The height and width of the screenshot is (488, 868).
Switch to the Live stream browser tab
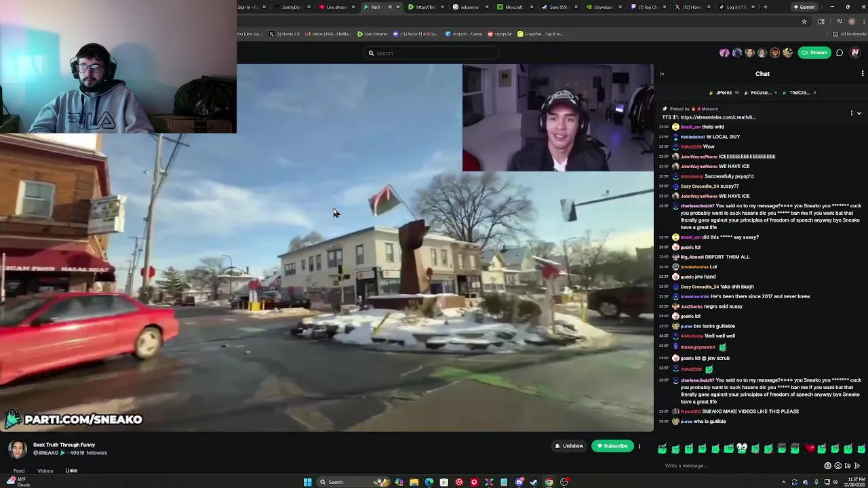point(337,7)
